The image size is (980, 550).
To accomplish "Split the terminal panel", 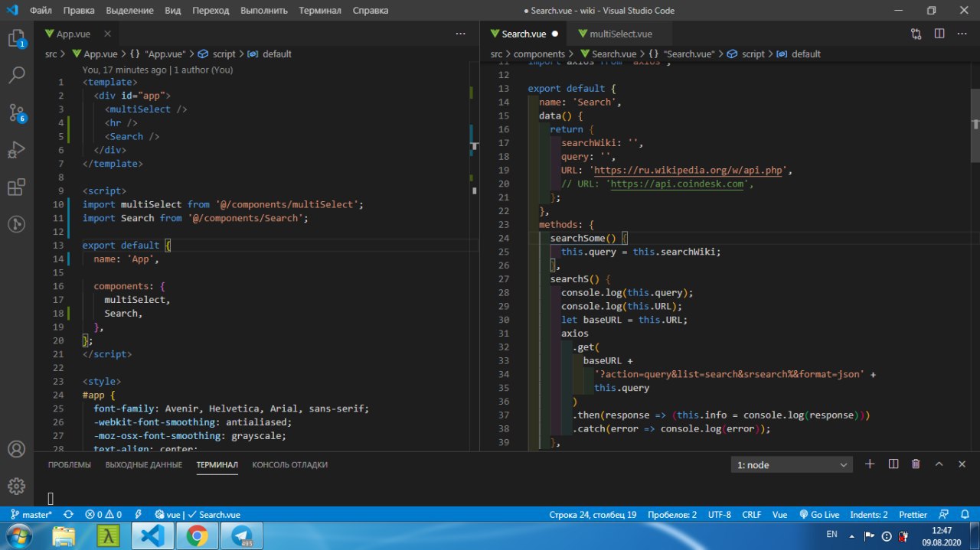I will 893,464.
